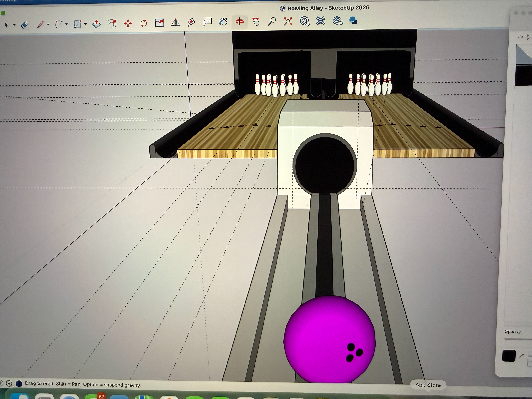Screen dimensions: 532x399
Task: Click the Follow Me tool
Action: (112, 24)
